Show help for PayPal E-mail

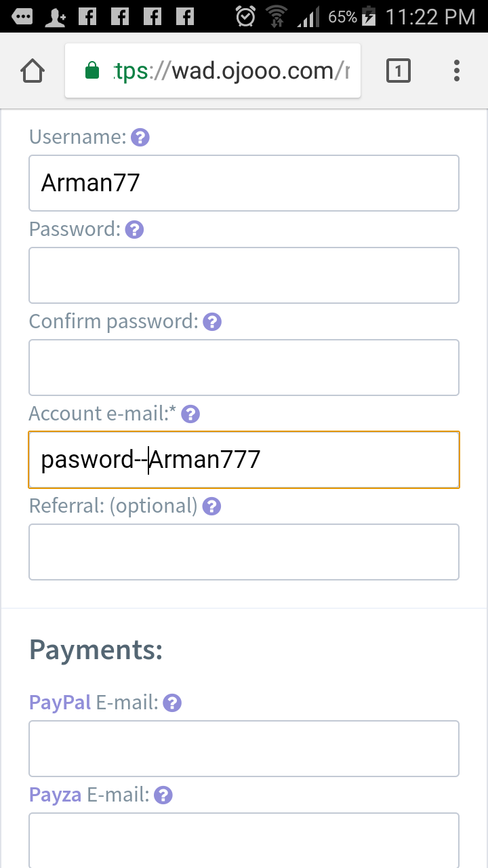pos(173,703)
